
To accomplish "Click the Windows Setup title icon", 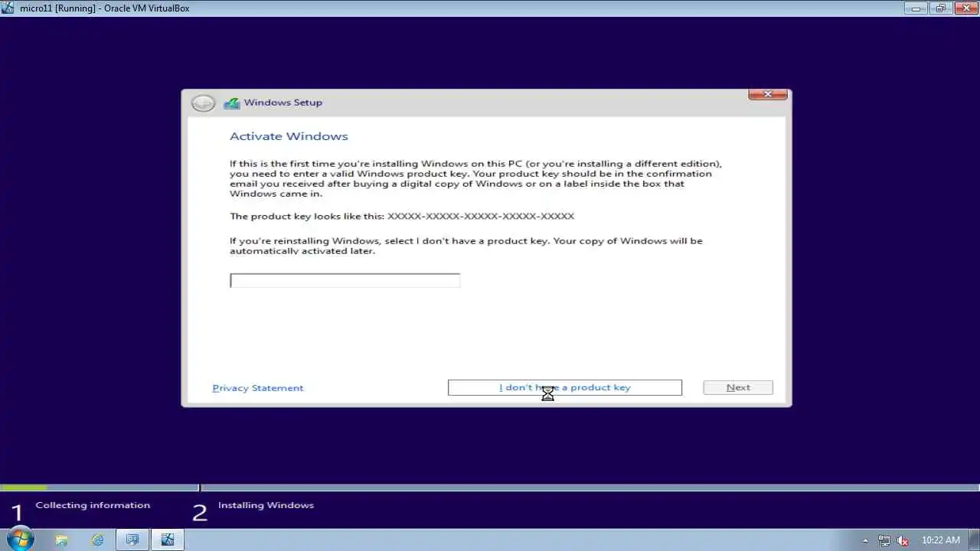I will (231, 103).
